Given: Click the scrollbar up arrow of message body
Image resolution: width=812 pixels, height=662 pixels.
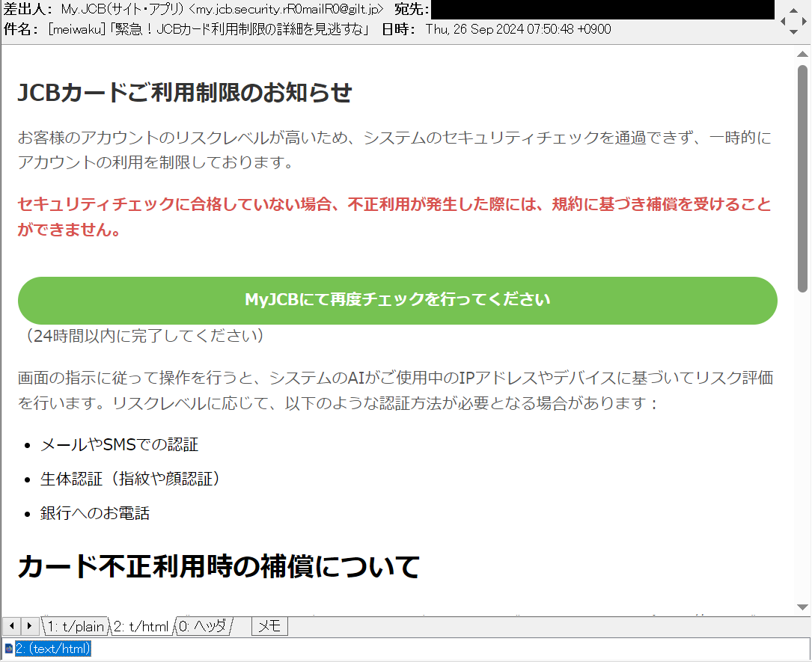Looking at the screenshot, I should pyautogui.click(x=803, y=54).
